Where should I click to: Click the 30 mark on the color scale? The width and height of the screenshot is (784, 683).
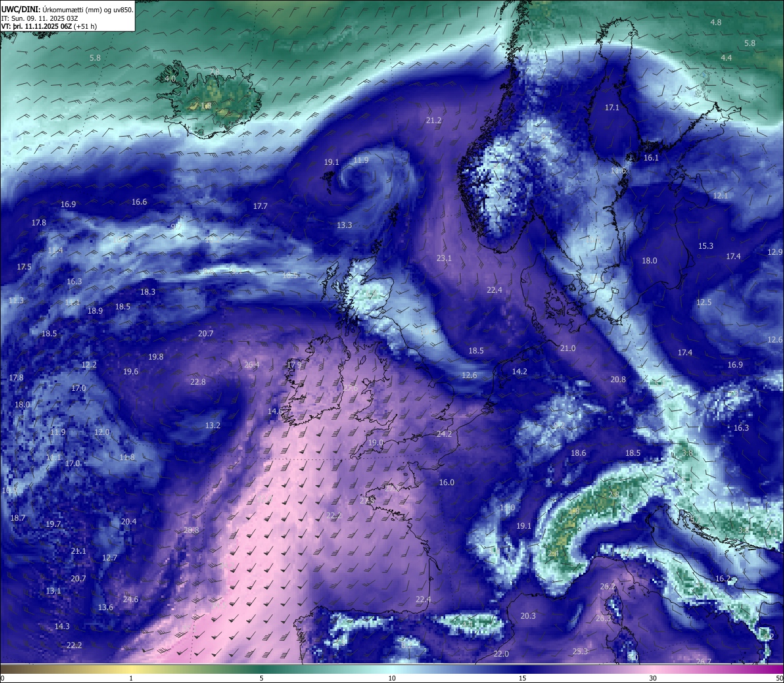(653, 678)
